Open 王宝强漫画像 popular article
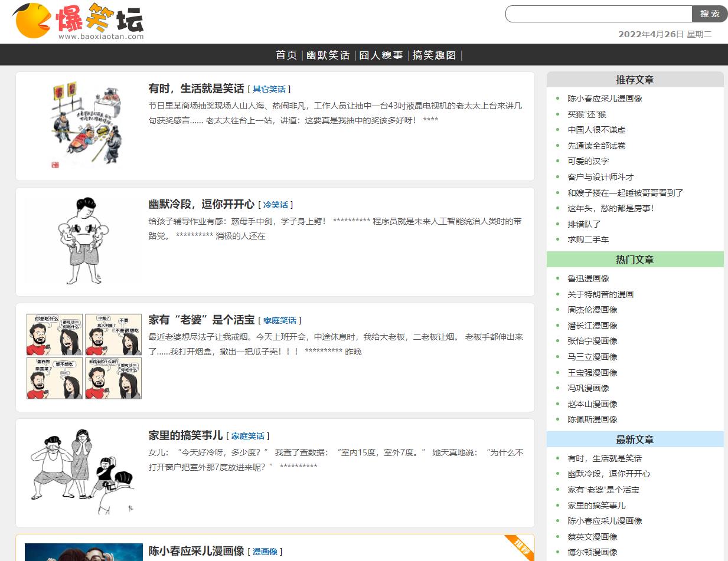This screenshot has height=561, width=728. [592, 373]
